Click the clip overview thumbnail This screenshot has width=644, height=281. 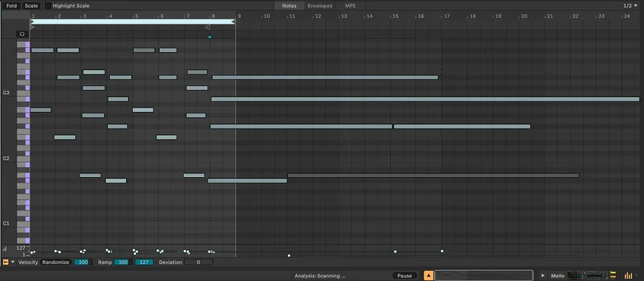click(484, 275)
